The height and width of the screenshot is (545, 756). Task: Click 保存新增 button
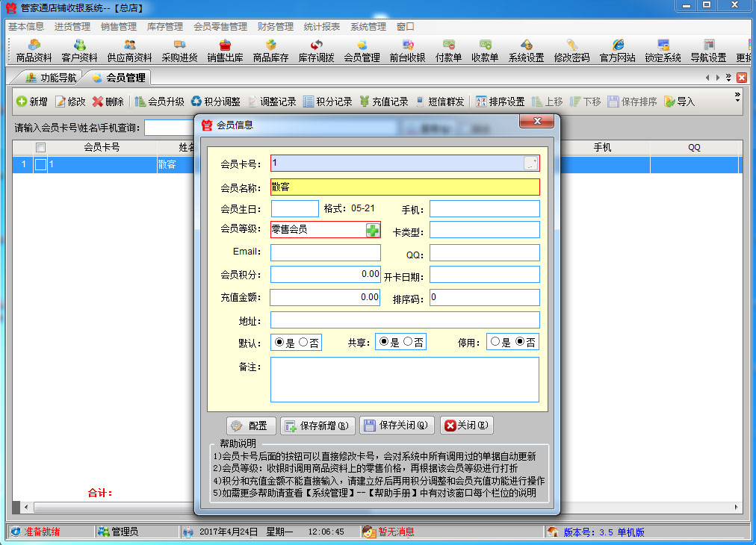coord(317,426)
